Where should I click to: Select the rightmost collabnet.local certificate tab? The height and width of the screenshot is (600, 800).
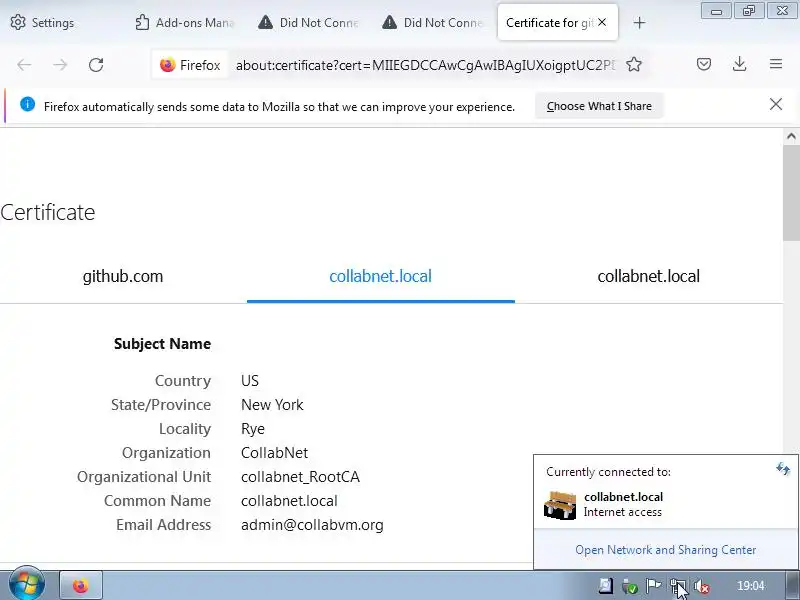point(648,277)
